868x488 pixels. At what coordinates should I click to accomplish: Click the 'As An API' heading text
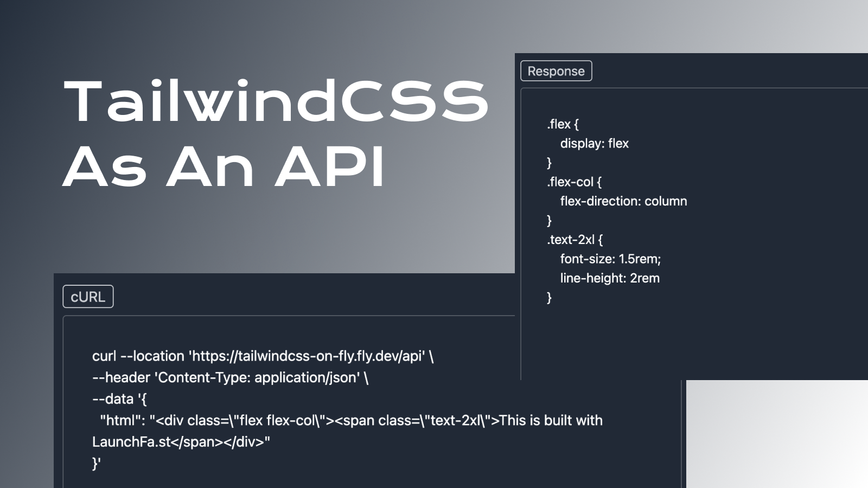(224, 166)
